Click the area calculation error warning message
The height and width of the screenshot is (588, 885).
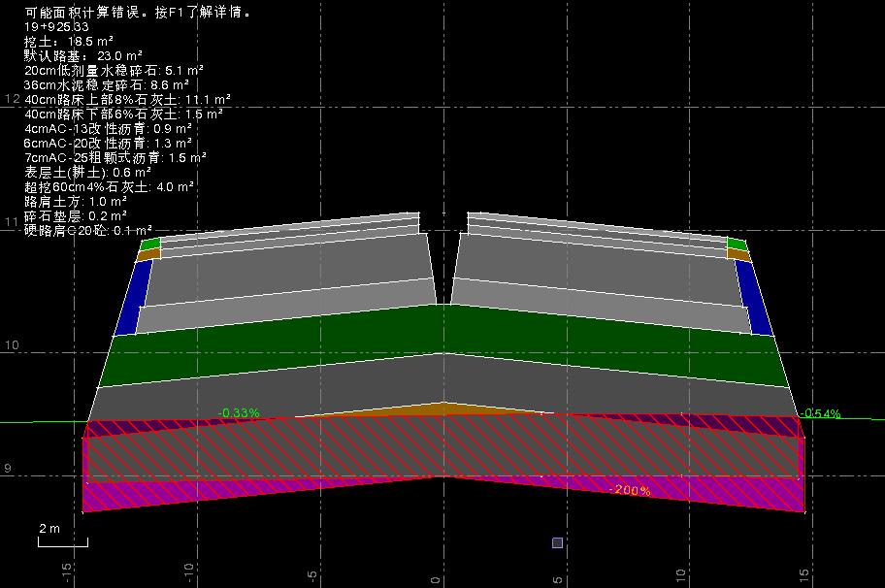pyautogui.click(x=138, y=12)
